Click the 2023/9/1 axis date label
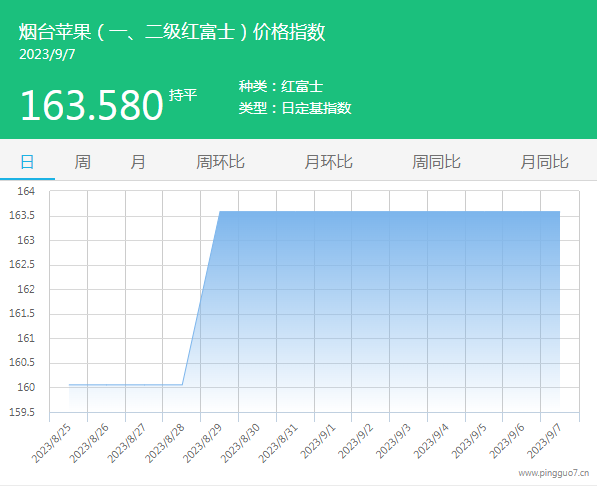Screen dimensions: 597x486 click(x=318, y=442)
